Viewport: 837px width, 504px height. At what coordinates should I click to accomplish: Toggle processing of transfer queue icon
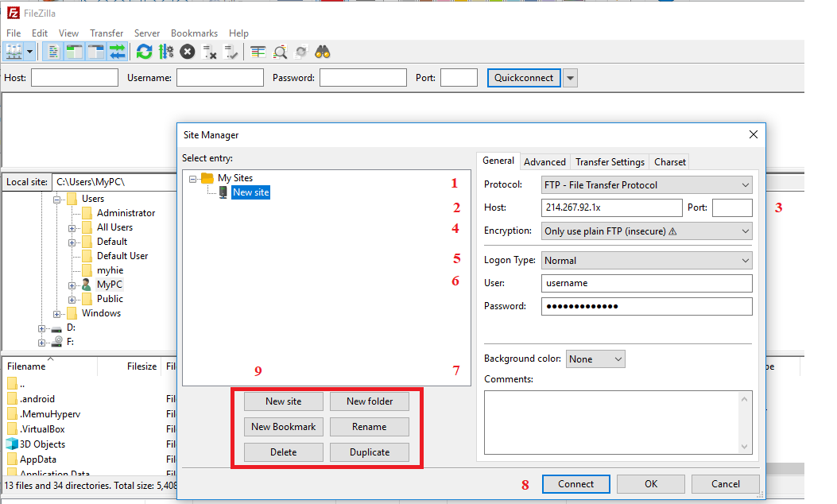(166, 52)
